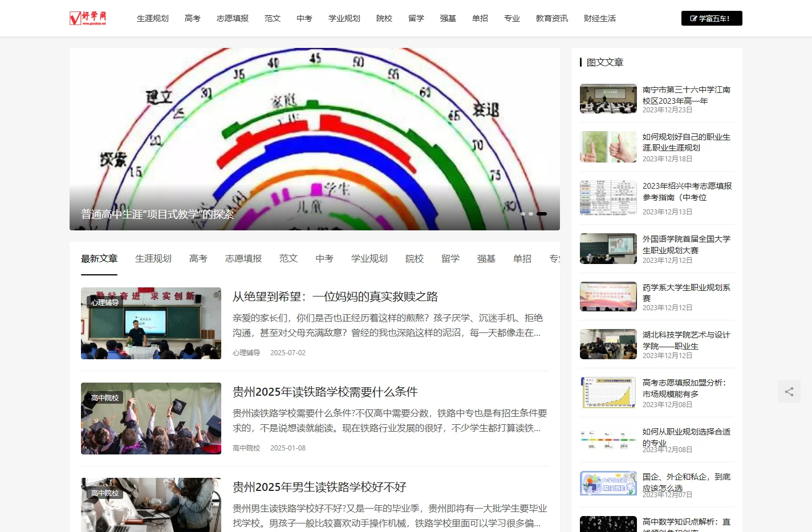This screenshot has width=812, height=532.
Task: Open 范文 in top navigation
Action: 273,18
